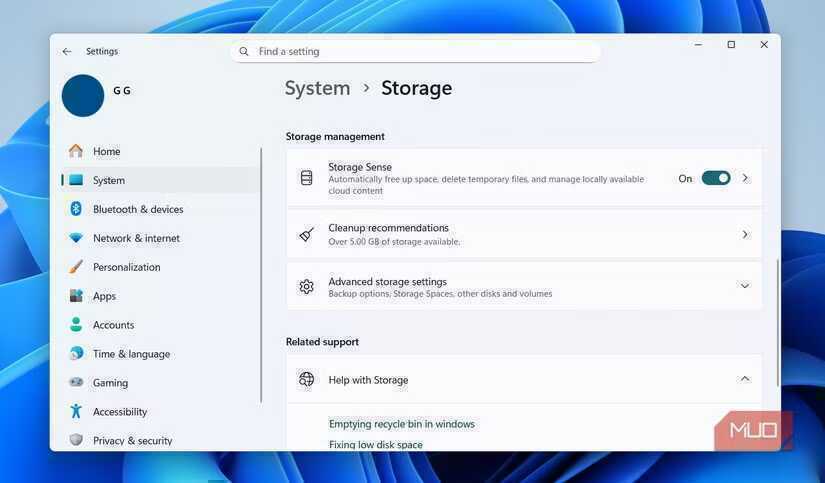Viewport: 825px width, 483px height.
Task: Click the Home icon in sidebar
Action: point(76,151)
